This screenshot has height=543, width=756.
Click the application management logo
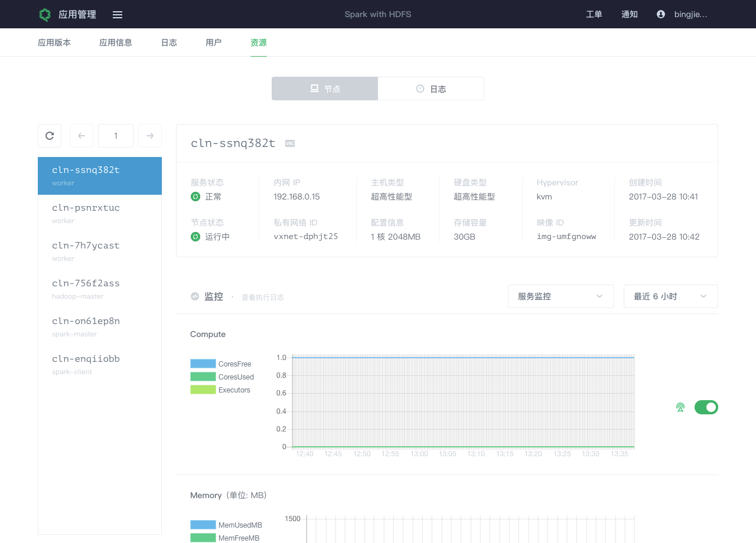point(45,15)
